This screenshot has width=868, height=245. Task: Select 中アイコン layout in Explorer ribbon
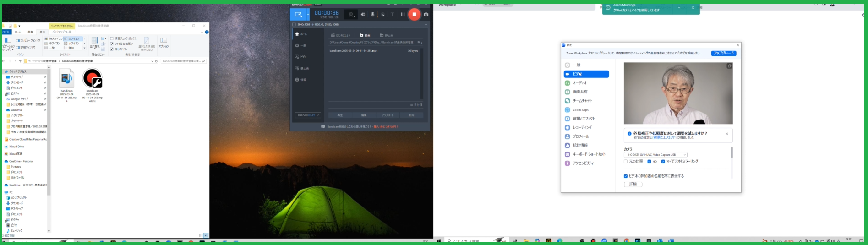(53, 44)
